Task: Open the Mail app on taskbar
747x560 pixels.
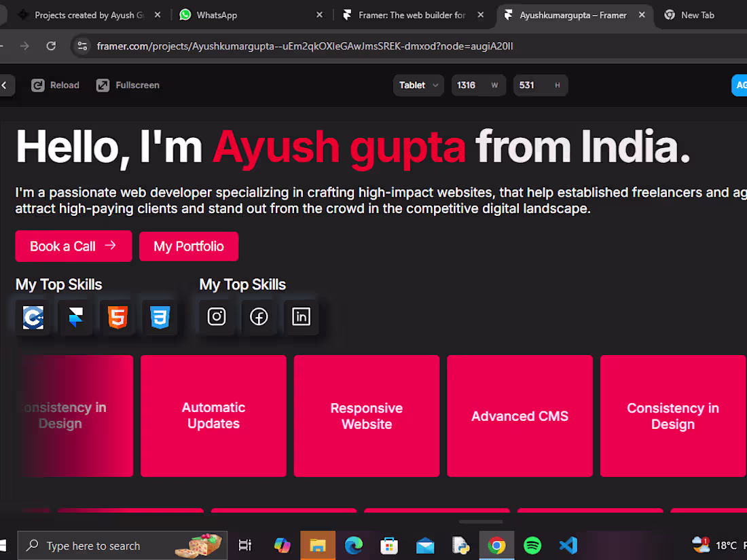Action: [425, 545]
